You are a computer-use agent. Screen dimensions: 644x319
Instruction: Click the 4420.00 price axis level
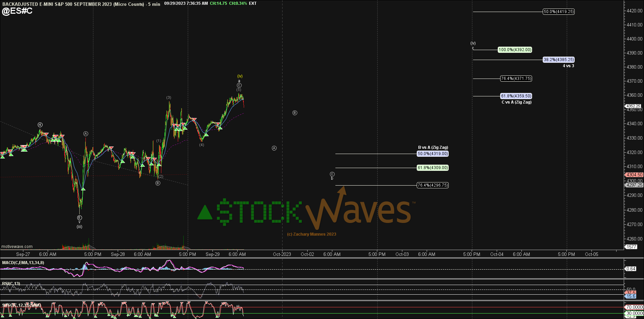click(634, 11)
